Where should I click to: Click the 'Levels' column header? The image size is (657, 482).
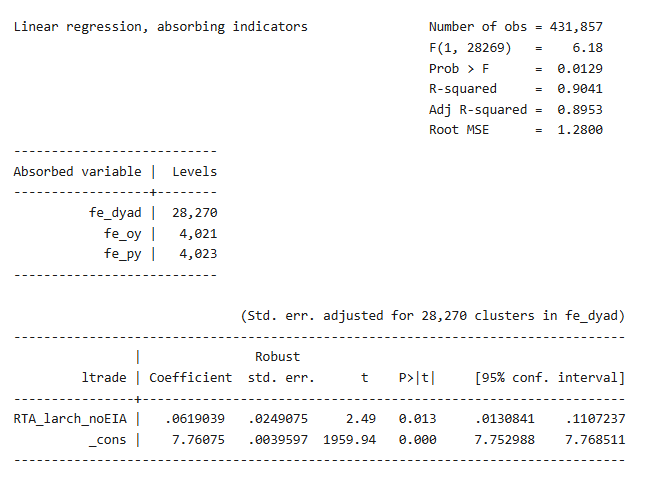pos(194,171)
